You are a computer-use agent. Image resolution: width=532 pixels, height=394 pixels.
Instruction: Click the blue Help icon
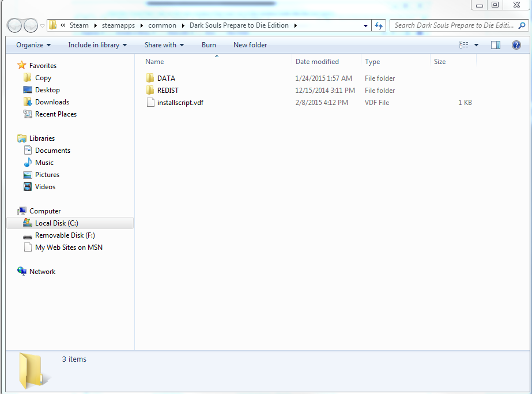(x=516, y=45)
